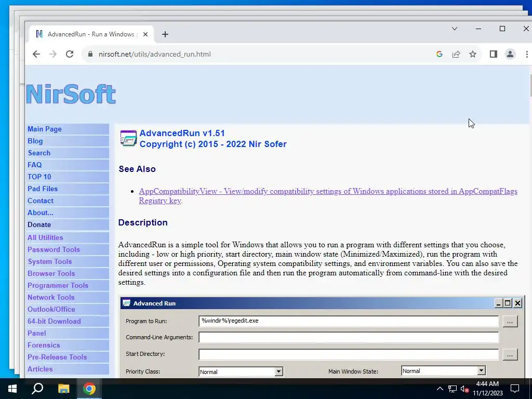Go to Search in sidebar
Image resolution: width=532 pixels, height=399 pixels.
point(39,153)
